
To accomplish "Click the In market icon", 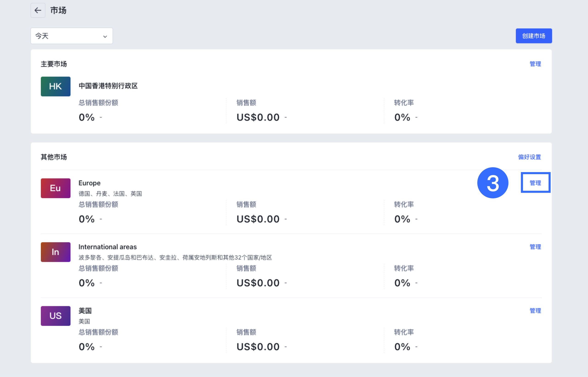I will click(x=56, y=252).
